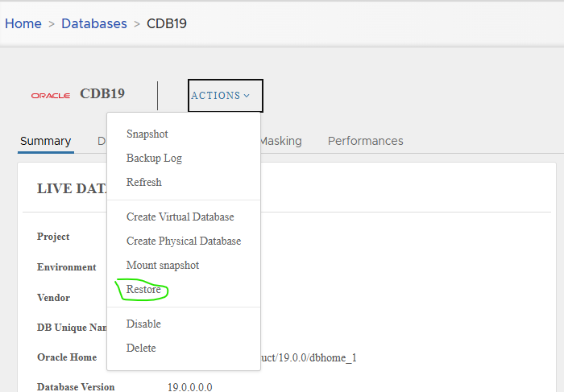Open the Databases breadcrumb link
The width and height of the screenshot is (564, 392).
[95, 23]
